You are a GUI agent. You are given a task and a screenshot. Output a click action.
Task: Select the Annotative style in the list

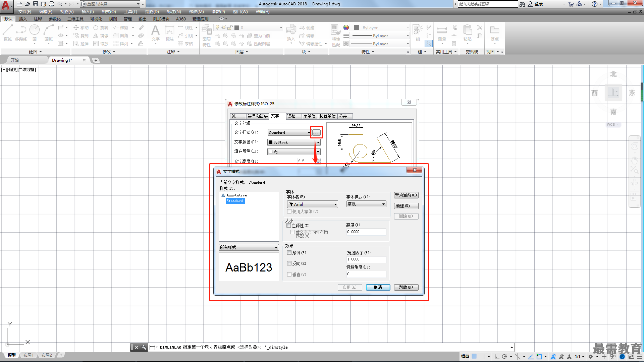point(236,195)
